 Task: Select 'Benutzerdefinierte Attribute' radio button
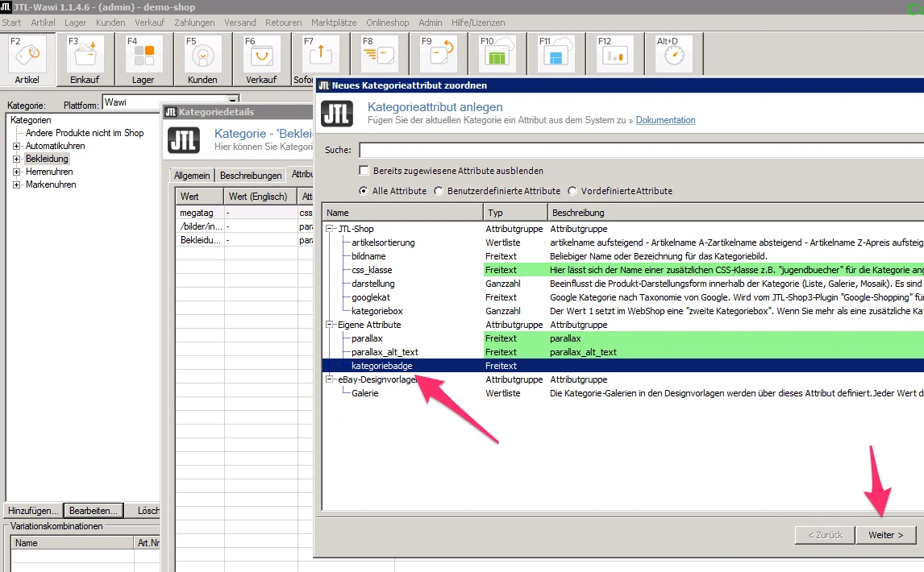(438, 191)
